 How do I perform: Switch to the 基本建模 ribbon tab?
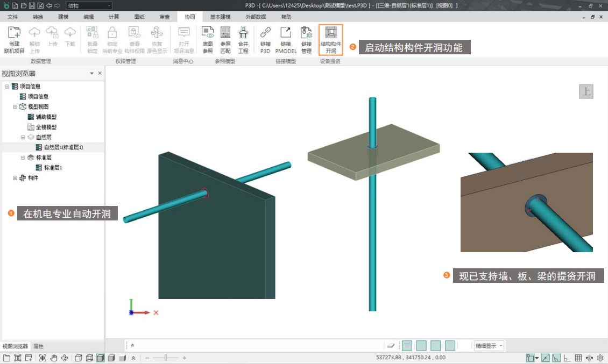220,17
